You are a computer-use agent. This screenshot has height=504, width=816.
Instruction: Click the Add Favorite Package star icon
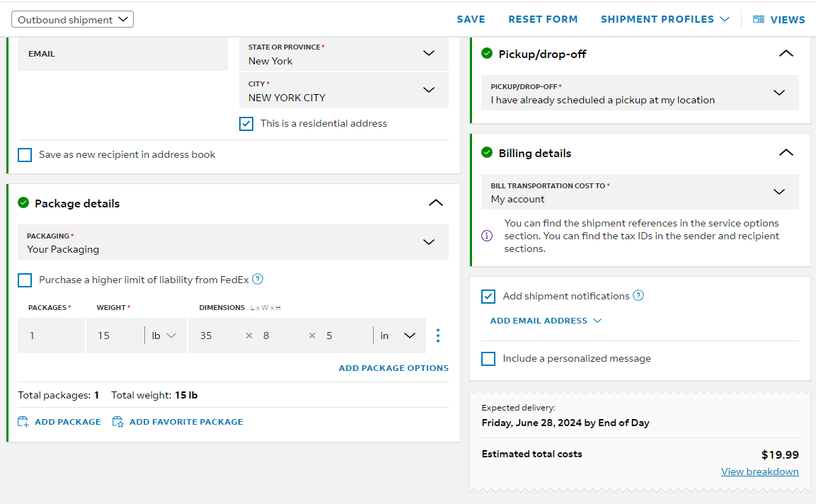(x=118, y=422)
